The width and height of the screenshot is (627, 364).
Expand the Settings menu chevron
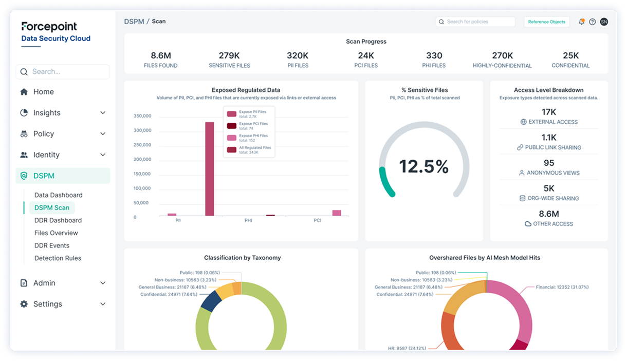click(103, 304)
